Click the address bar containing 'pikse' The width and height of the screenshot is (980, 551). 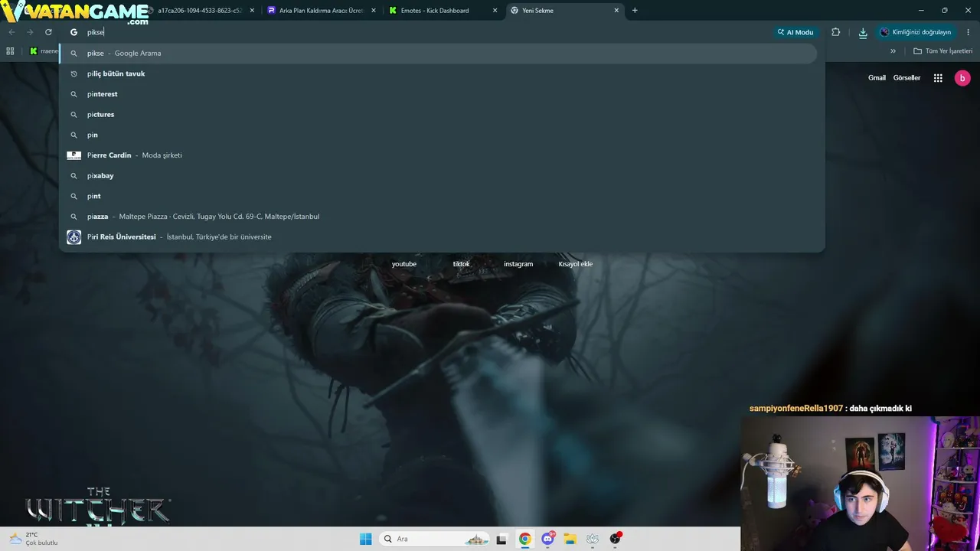click(x=429, y=32)
